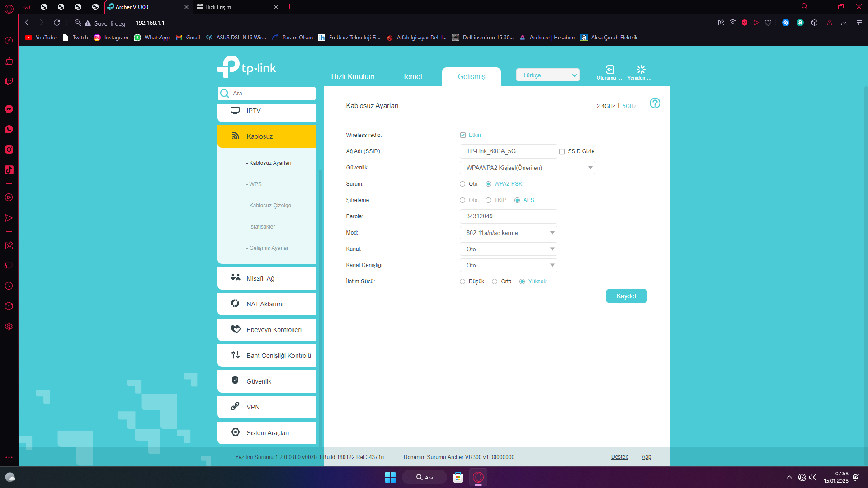Click the Kaydet save button
This screenshot has width=868, height=488.
[626, 296]
